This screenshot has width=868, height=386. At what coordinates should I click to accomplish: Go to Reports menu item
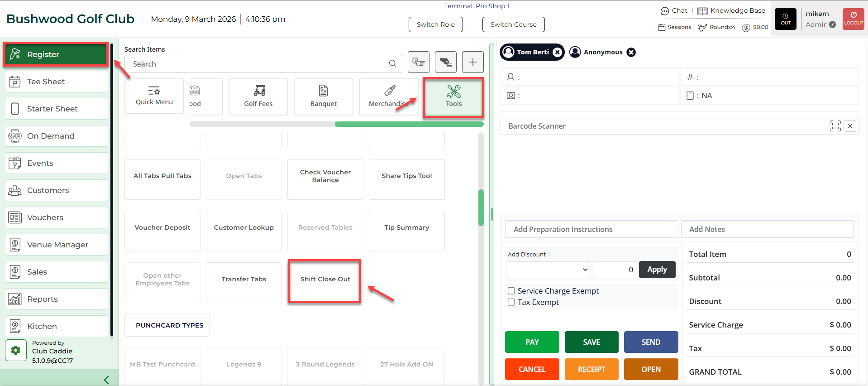pos(57,299)
